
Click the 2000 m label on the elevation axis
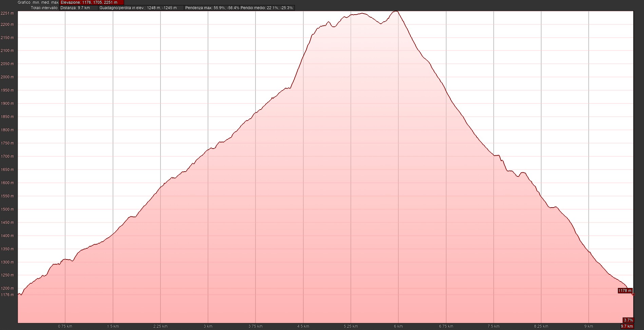click(7, 77)
